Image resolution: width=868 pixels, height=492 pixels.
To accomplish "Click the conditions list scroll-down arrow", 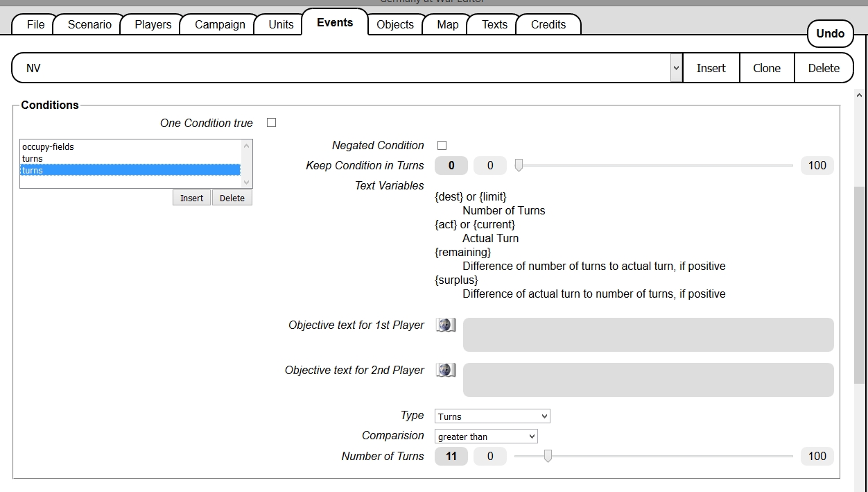I will click(x=246, y=182).
